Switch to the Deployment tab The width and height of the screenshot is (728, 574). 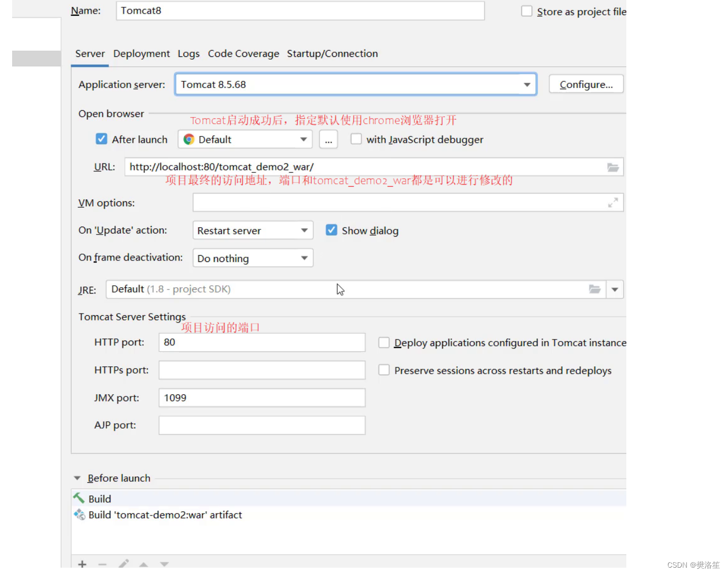[x=141, y=53]
